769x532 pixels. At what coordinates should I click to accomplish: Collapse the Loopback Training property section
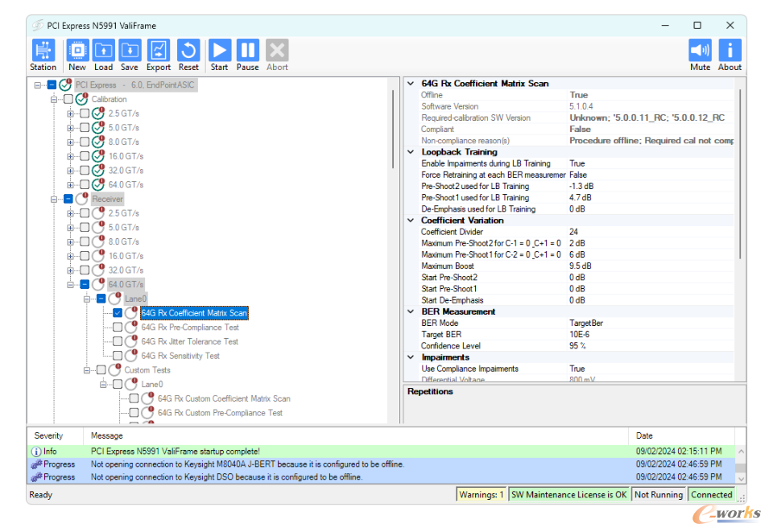pos(411,152)
